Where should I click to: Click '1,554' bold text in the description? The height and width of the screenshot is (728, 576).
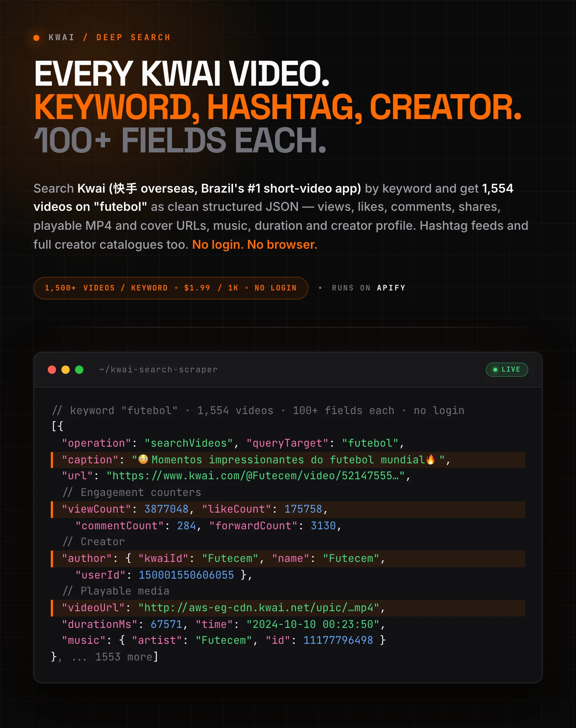(498, 188)
